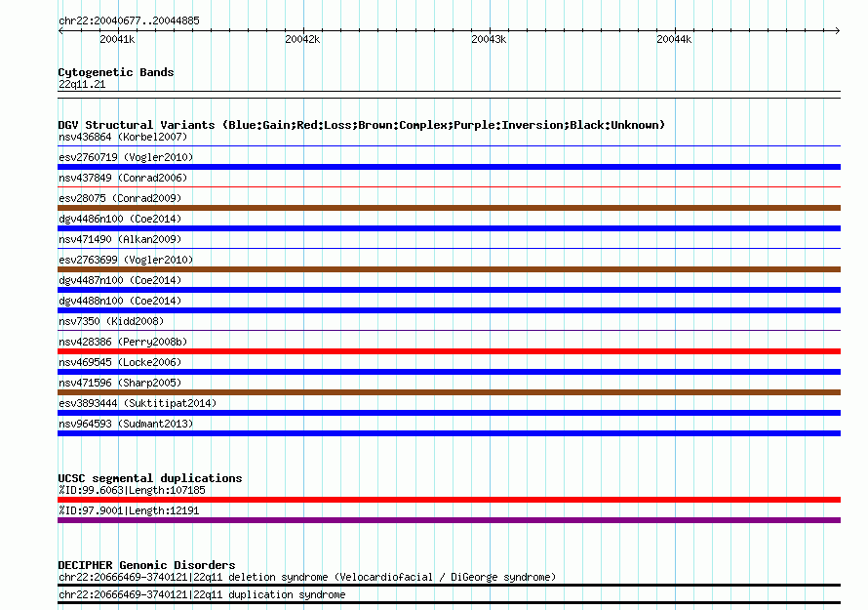
Task: Click the nsv428386 (Perry2008b) red loss bar
Action: (449, 351)
